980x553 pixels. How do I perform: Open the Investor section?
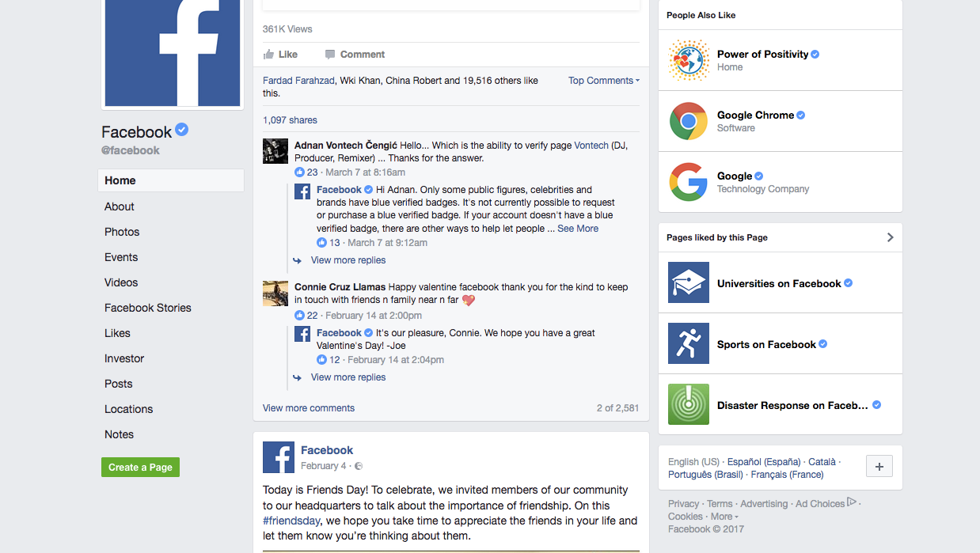tap(124, 358)
